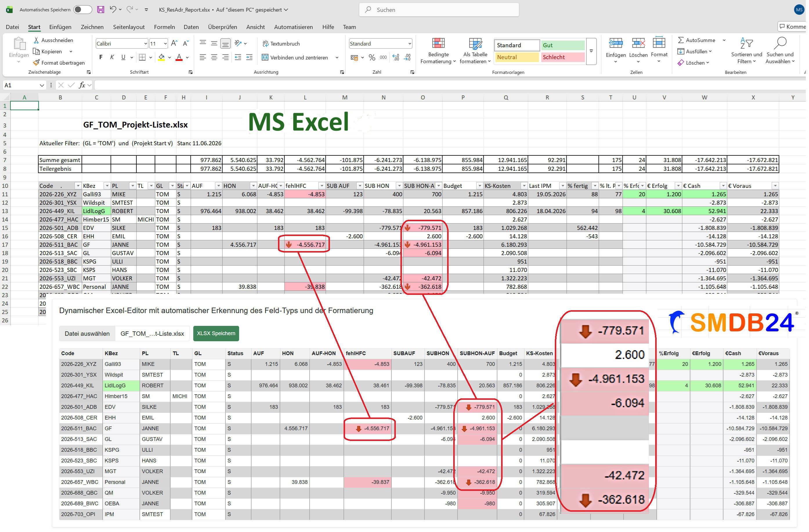Open the KS-Kosten column filter dropdown
Screen dimensions: 809x532
coord(524,186)
